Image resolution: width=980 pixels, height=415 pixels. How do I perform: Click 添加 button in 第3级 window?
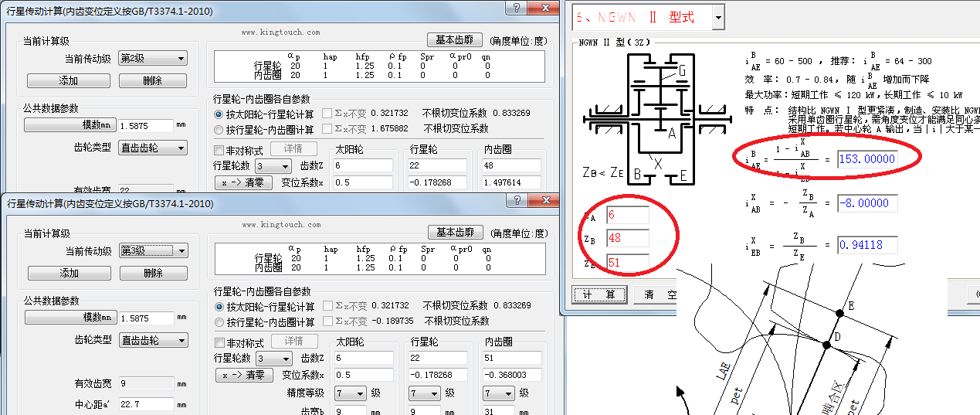point(70,273)
